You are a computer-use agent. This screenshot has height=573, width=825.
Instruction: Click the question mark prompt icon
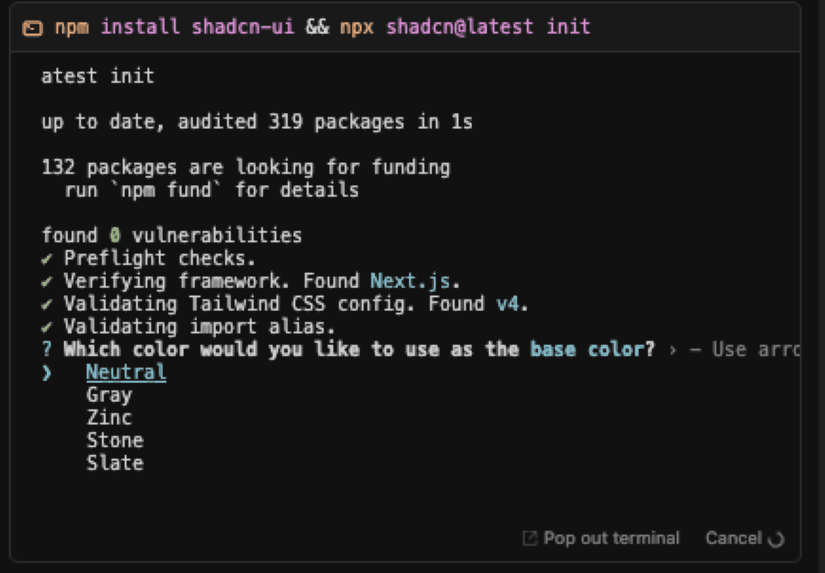(47, 349)
